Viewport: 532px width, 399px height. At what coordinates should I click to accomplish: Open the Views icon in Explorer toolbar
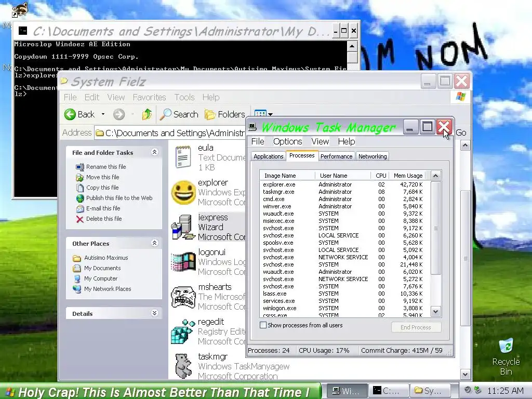(260, 114)
